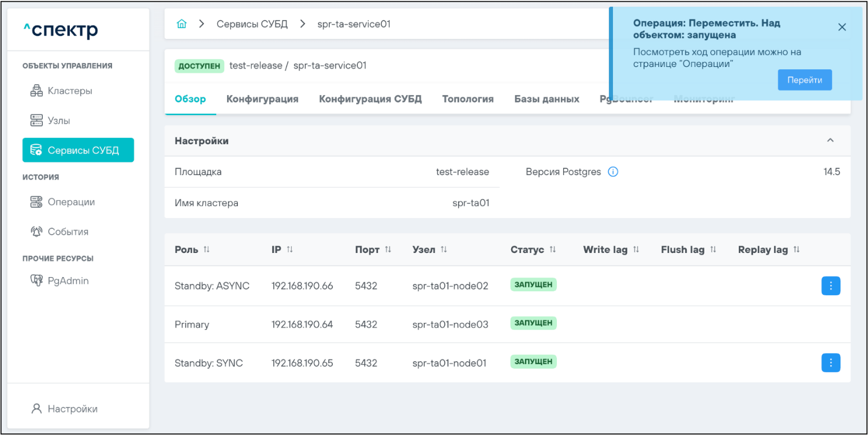Launch PgAdmin from the sidebar
The image size is (868, 435).
67,281
